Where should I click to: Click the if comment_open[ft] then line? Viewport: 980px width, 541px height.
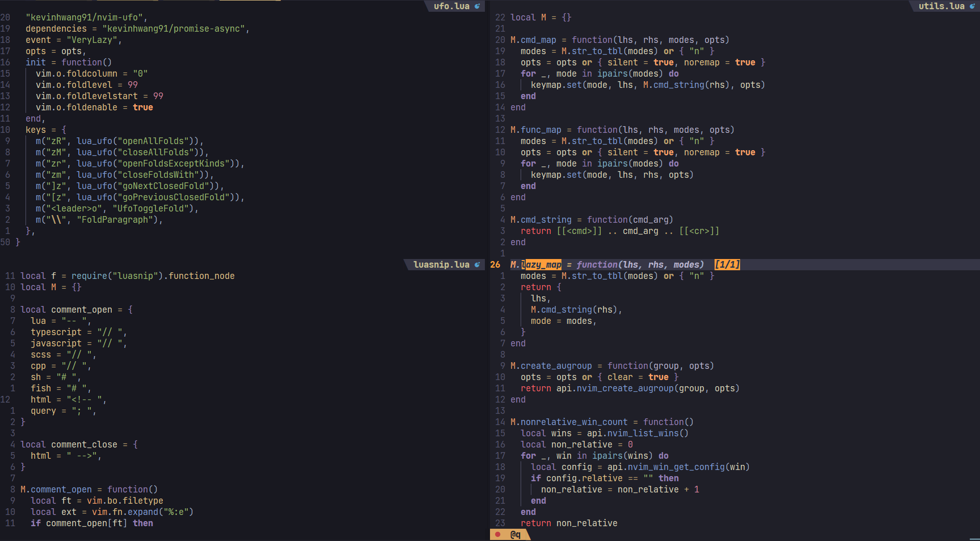click(x=92, y=523)
